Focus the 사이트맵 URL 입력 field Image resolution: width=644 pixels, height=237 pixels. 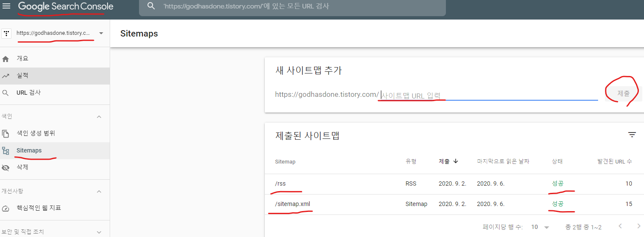tap(489, 95)
